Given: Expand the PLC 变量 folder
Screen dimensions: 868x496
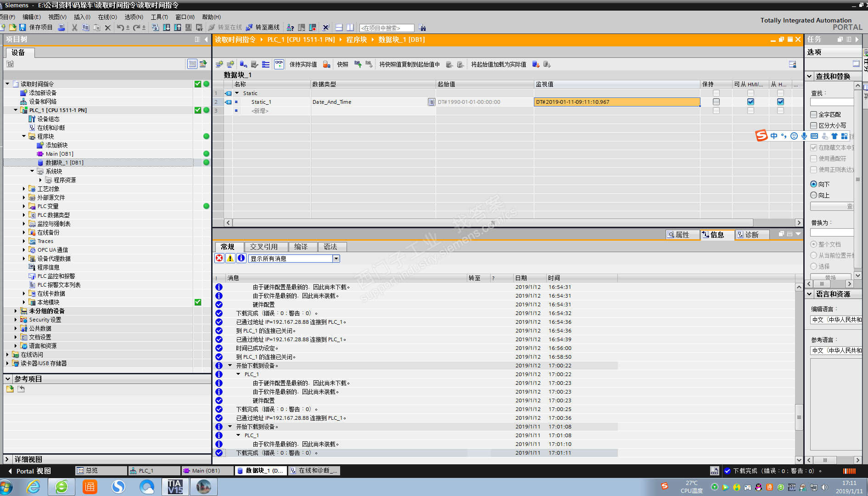Looking at the screenshot, I should [x=24, y=206].
